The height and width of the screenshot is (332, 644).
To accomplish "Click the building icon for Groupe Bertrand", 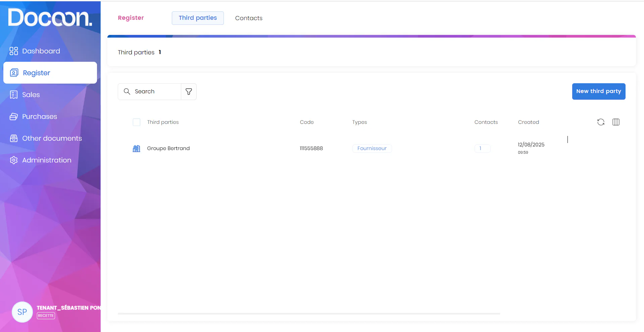I will pyautogui.click(x=137, y=148).
